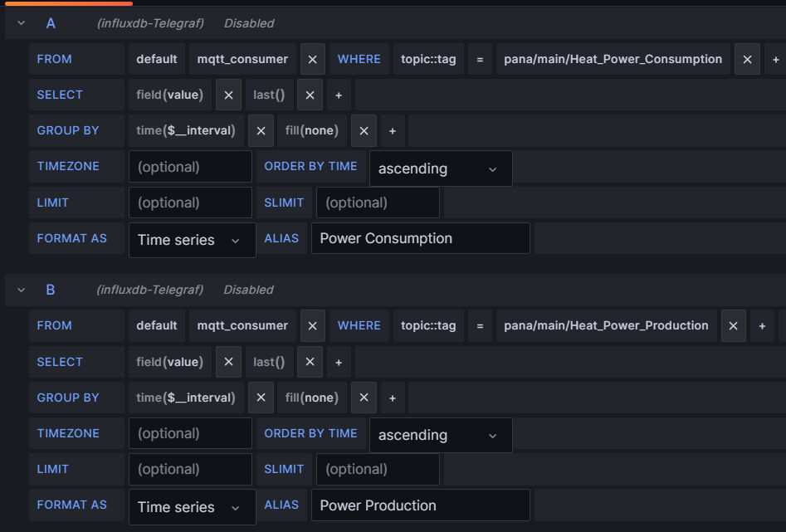Image resolution: width=786 pixels, height=532 pixels.
Task: Click LIMIT optional field in query A
Action: [x=190, y=203]
